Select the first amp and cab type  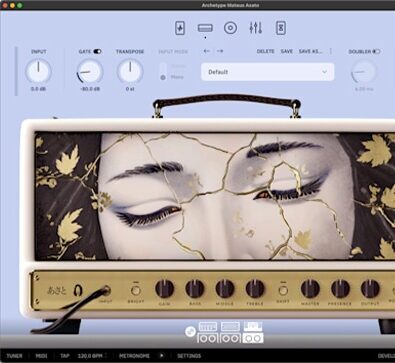tap(208, 333)
